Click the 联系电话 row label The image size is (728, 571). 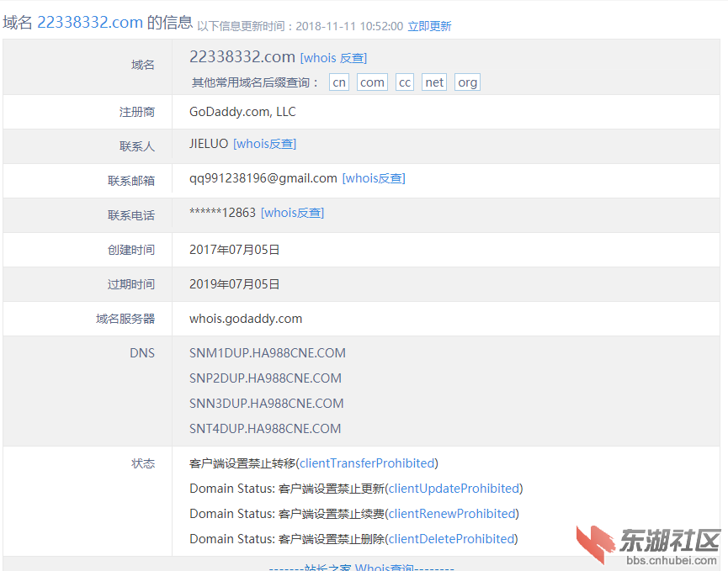pyautogui.click(x=131, y=215)
